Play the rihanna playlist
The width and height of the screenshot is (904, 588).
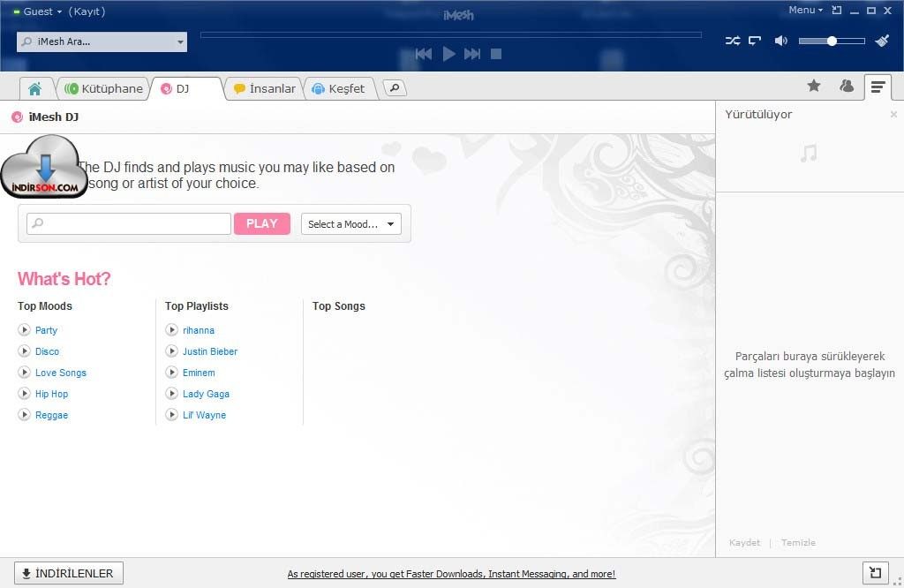pos(172,329)
